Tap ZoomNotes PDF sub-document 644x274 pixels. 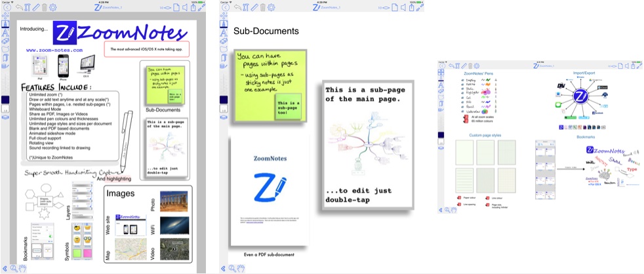click(270, 190)
